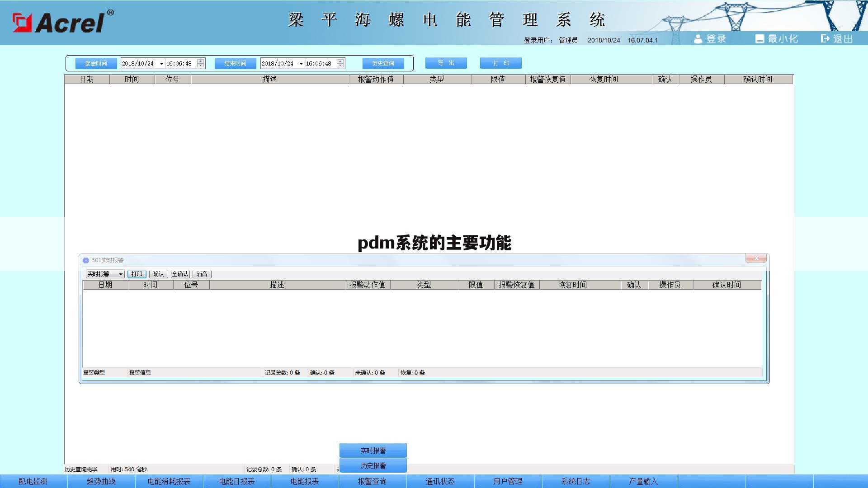
Task: Click 报警信息 in alarm window status bar
Action: [x=140, y=373]
